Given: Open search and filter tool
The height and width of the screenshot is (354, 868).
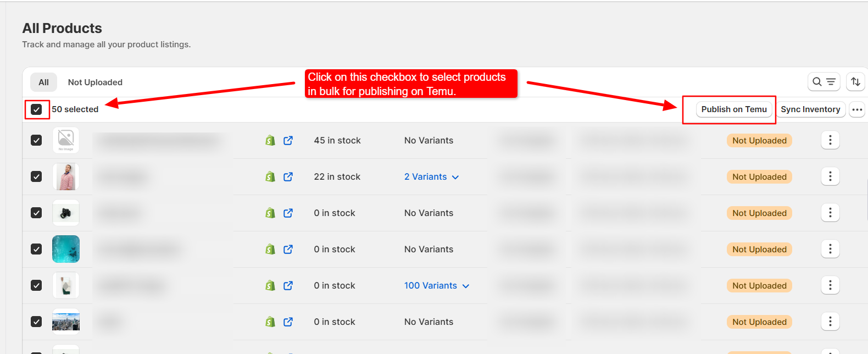Looking at the screenshot, I should pos(824,82).
